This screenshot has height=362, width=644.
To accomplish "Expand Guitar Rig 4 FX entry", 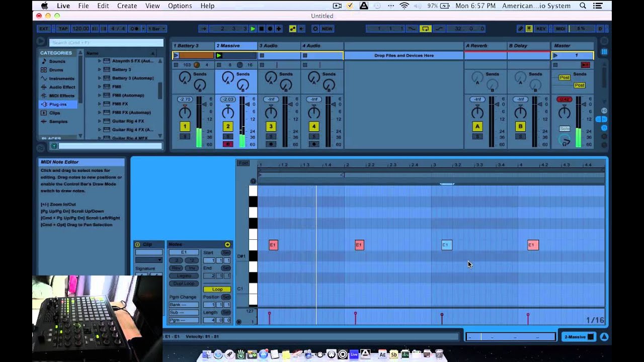I will [100, 121].
